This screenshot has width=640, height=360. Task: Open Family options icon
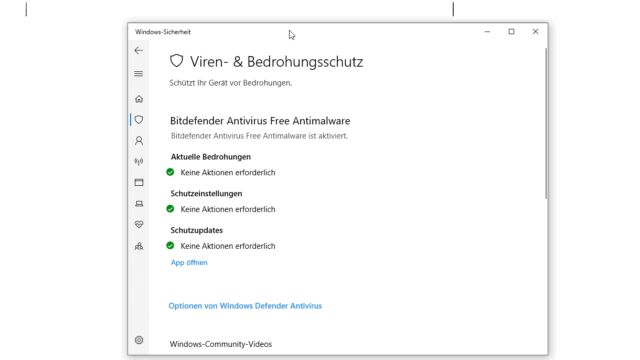(139, 246)
